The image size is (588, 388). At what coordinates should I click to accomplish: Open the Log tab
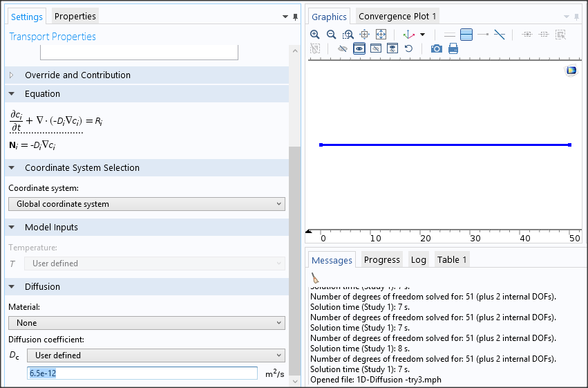coord(418,259)
